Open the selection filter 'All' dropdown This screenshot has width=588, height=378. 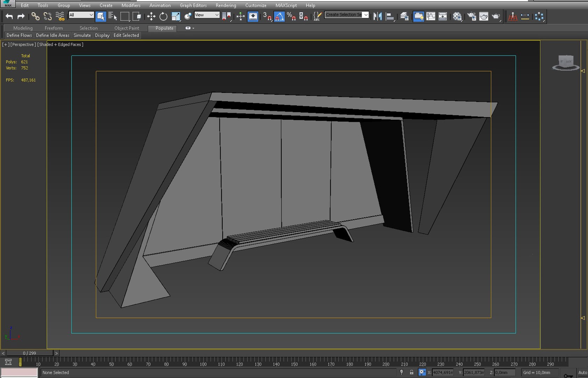click(x=81, y=15)
